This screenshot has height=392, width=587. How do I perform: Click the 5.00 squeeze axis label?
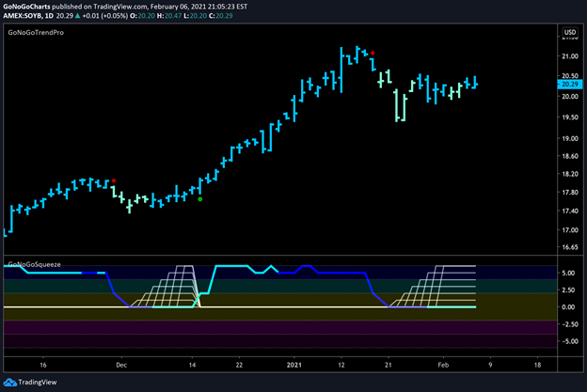click(568, 273)
